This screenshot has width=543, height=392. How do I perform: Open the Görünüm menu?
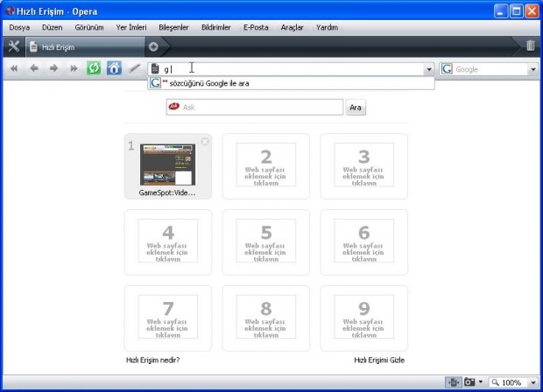[89, 28]
